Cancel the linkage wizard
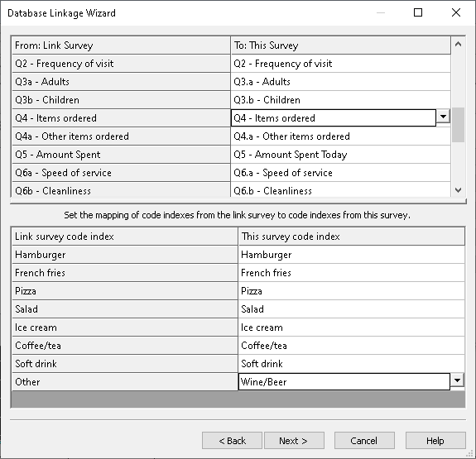The image size is (476, 459). pos(364,441)
